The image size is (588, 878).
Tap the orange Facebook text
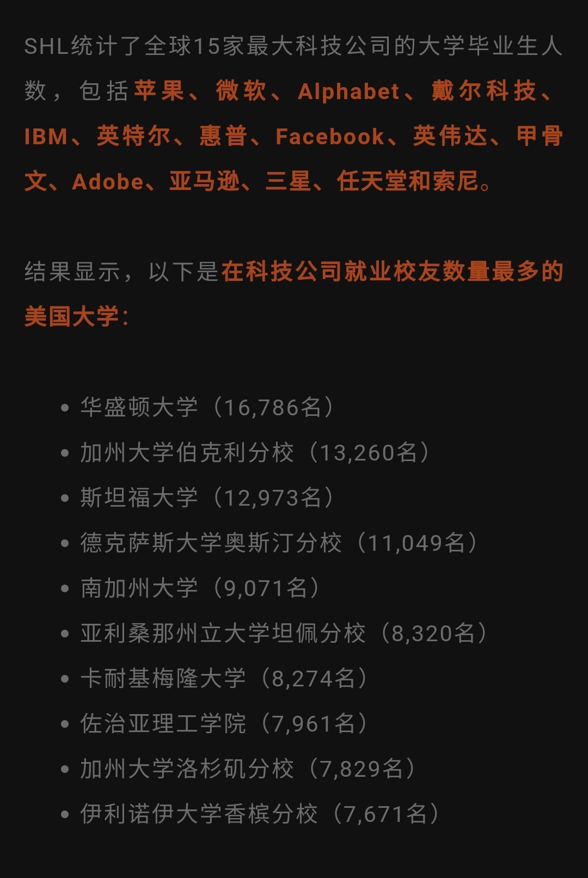tap(330, 137)
